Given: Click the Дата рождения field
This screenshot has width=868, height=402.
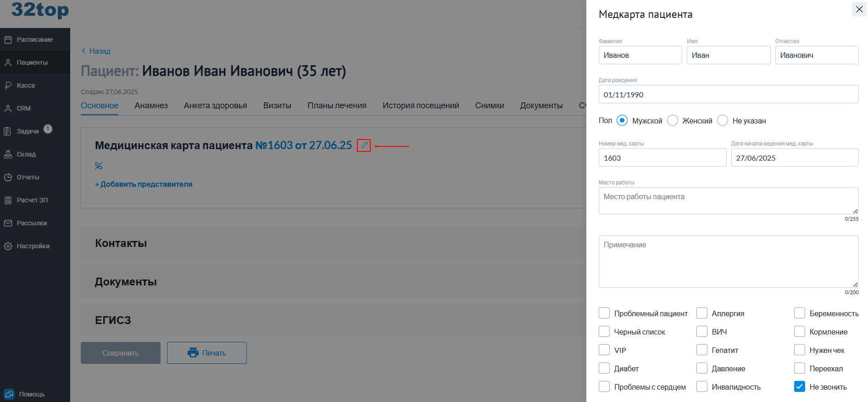Looking at the screenshot, I should tap(729, 94).
